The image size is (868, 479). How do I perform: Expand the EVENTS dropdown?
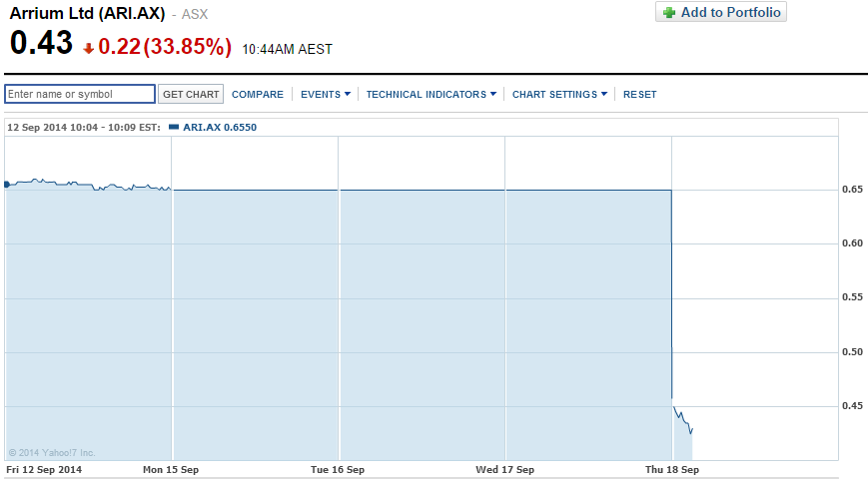pos(325,95)
